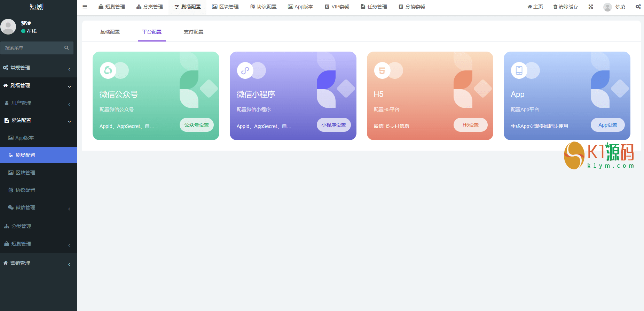Expand the 短剧管理 sidebar menu
Image resolution: width=644 pixels, height=311 pixels.
(x=38, y=244)
